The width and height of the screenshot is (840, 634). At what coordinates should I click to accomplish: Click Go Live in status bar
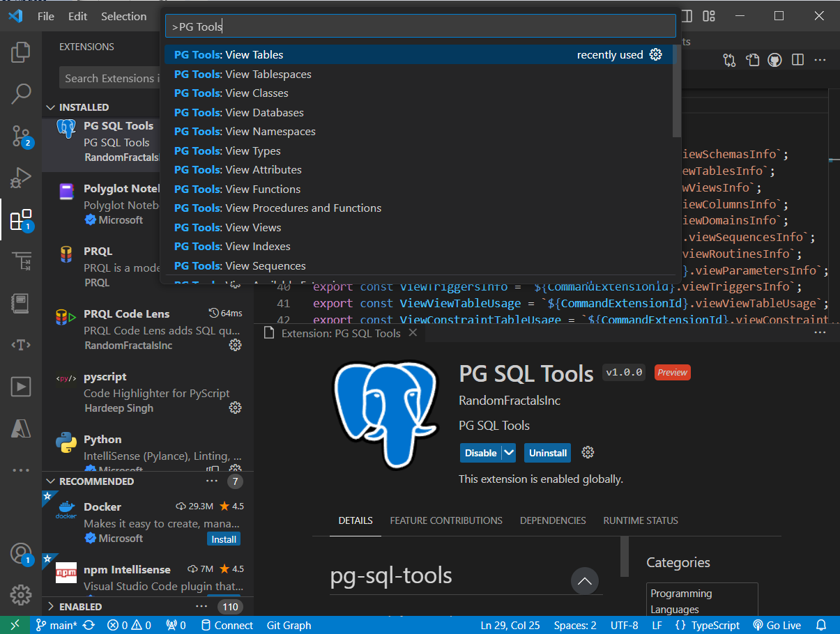777,625
